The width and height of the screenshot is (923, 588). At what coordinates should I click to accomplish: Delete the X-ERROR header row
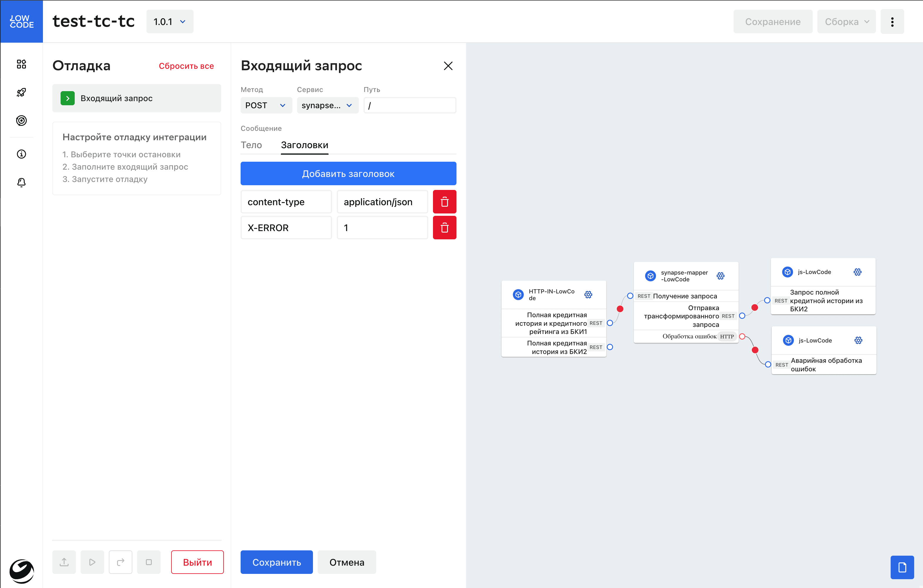(444, 228)
